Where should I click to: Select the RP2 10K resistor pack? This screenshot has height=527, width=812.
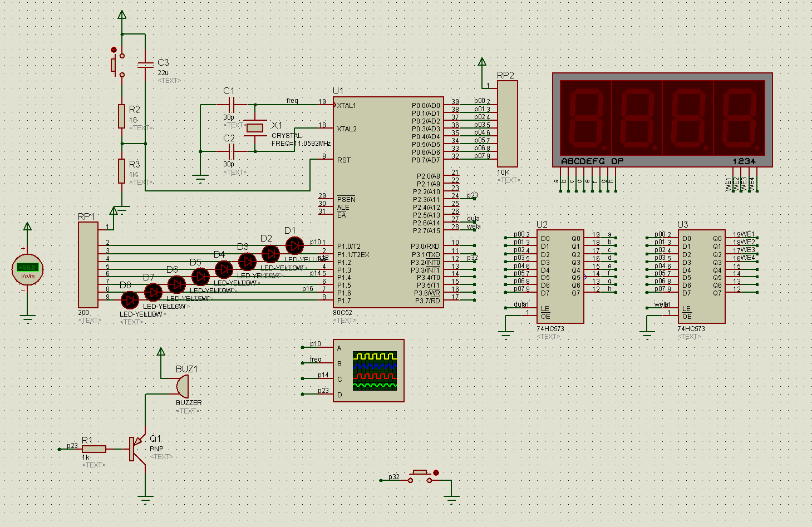[x=507, y=124]
